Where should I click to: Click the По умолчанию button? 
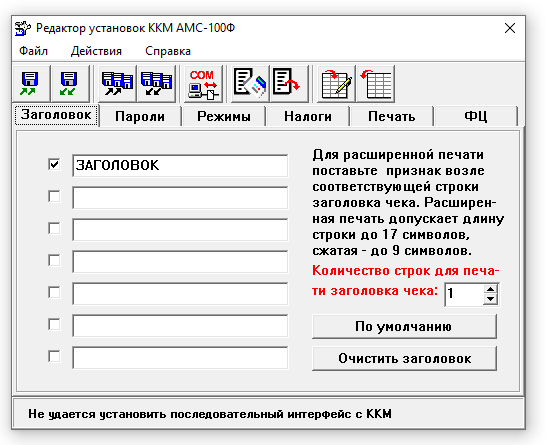[x=404, y=326]
